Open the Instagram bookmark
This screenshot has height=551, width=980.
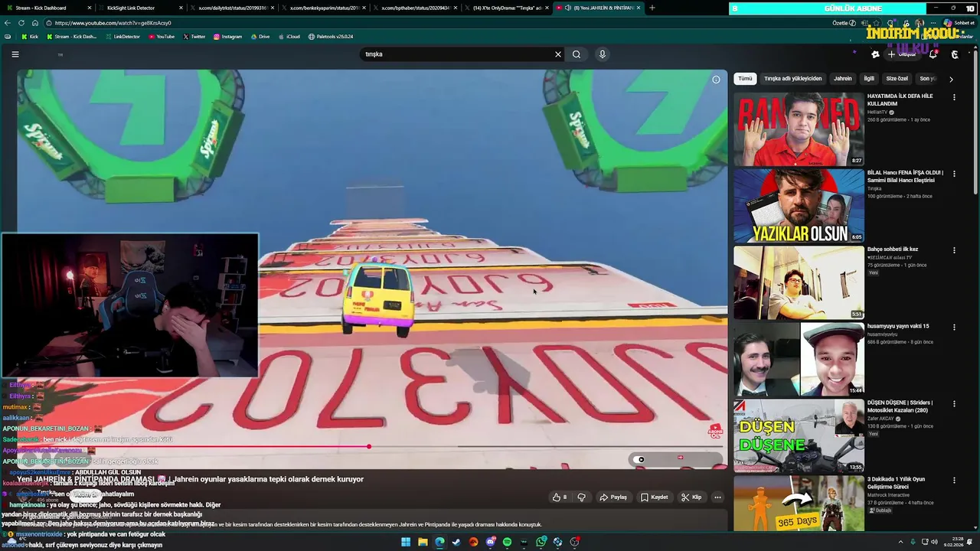(x=227, y=37)
